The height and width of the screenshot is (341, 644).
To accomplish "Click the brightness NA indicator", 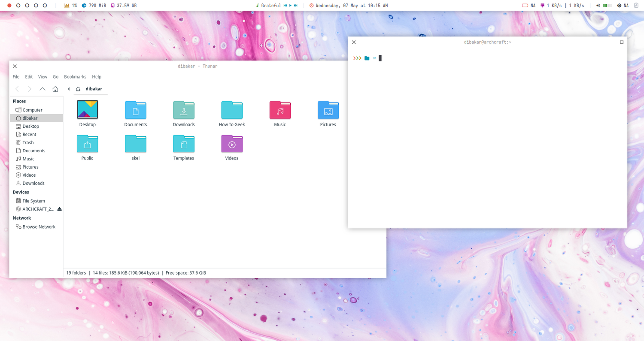I will [623, 6].
